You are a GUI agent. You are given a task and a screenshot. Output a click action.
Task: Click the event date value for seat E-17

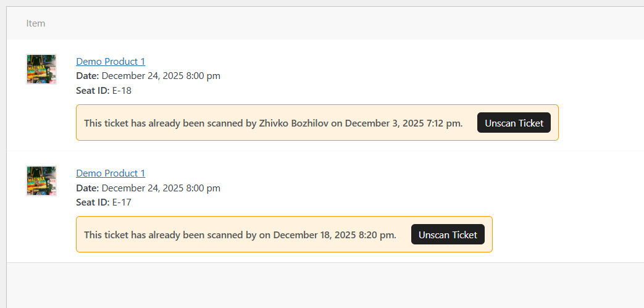click(161, 188)
